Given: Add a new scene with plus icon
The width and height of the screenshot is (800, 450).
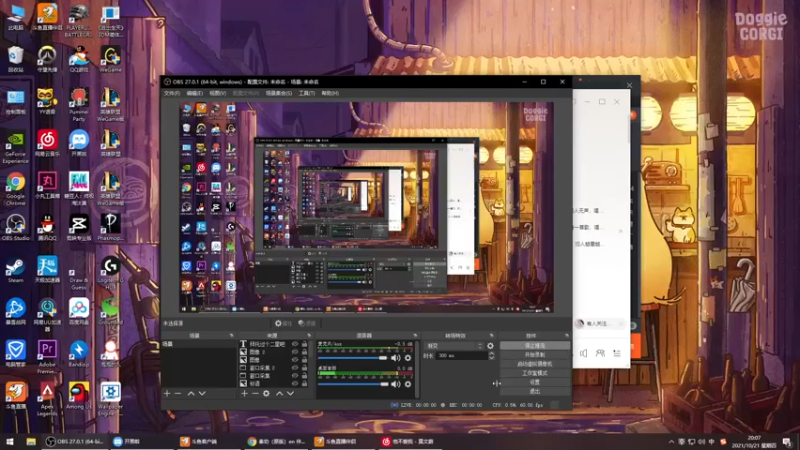Looking at the screenshot, I should pos(167,393).
